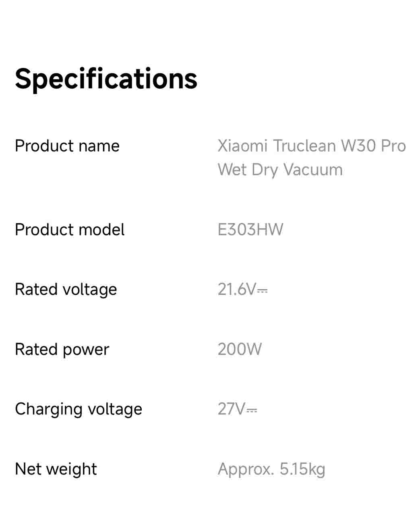Select the 5.15kg weight figure
This screenshot has height=524, width=420.
click(x=302, y=469)
